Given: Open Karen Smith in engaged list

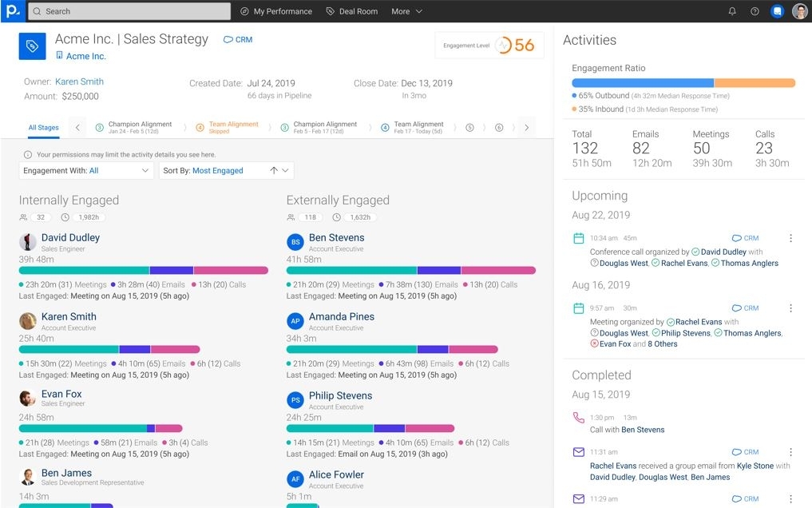Looking at the screenshot, I should [x=69, y=316].
